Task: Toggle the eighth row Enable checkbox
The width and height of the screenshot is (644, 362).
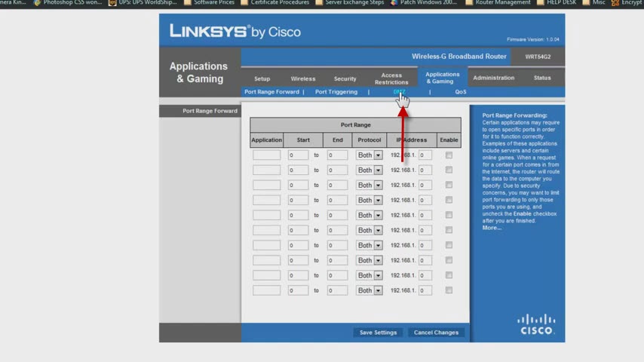Action: click(449, 260)
